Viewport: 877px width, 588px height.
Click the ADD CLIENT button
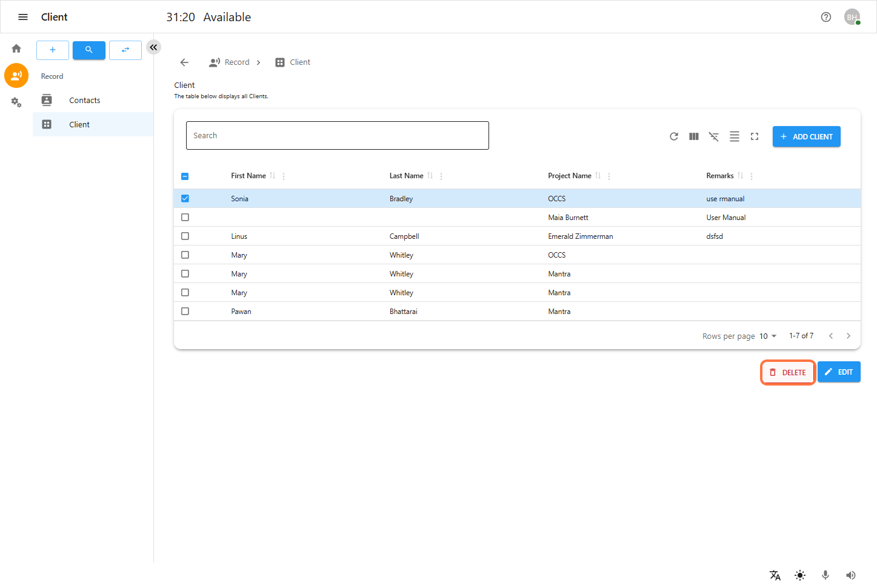(x=806, y=136)
